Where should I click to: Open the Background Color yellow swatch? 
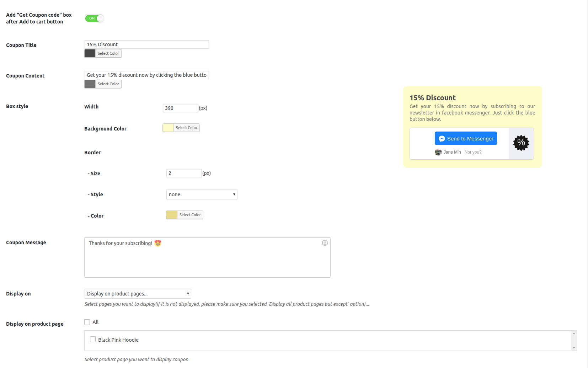point(168,128)
